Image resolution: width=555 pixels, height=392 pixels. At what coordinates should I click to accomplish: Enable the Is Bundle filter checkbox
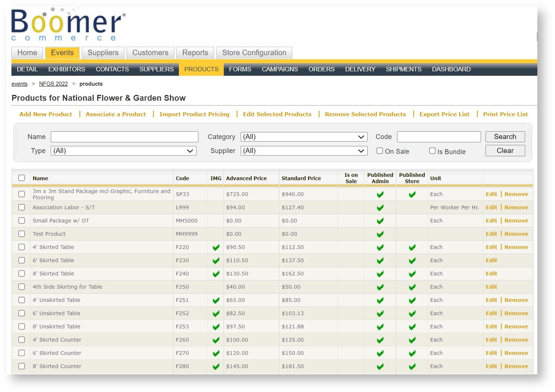[432, 150]
